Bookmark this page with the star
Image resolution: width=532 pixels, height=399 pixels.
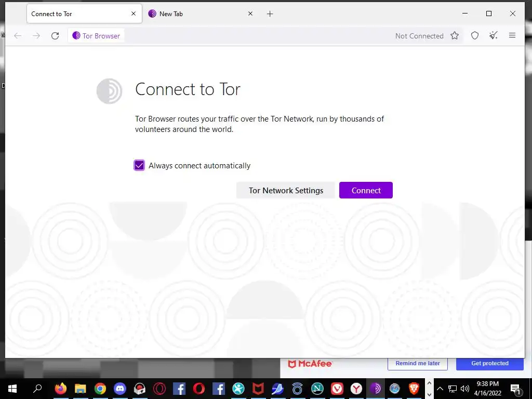click(x=455, y=36)
